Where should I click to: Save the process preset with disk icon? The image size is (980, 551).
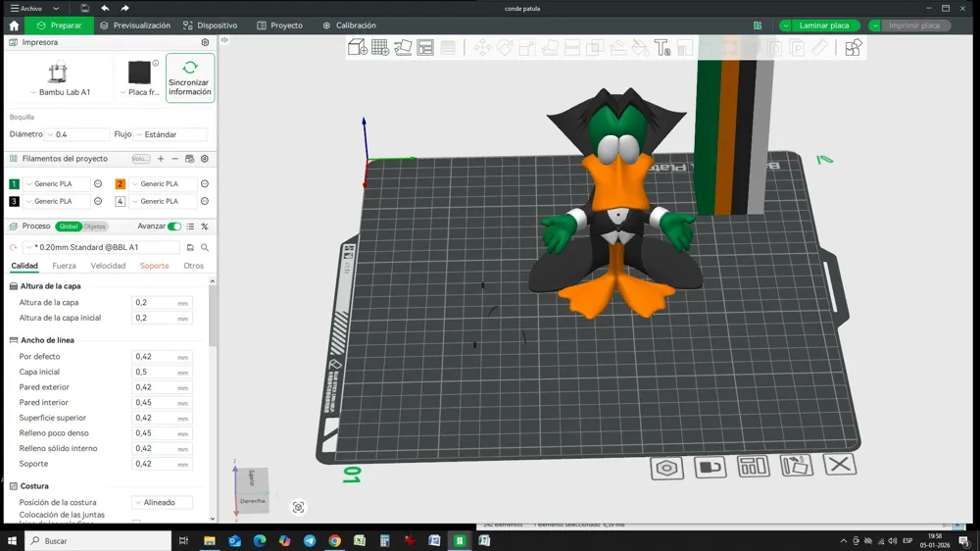click(x=190, y=248)
